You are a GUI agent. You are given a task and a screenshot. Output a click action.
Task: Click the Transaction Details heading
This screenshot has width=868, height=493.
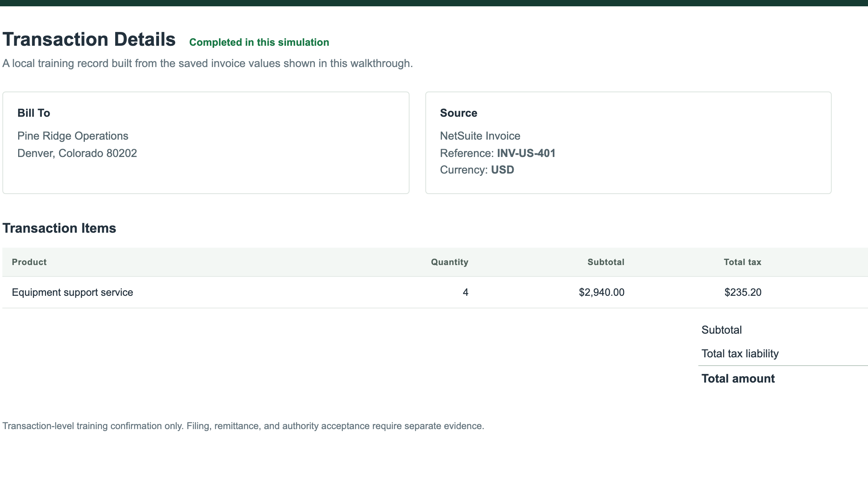pyautogui.click(x=89, y=39)
